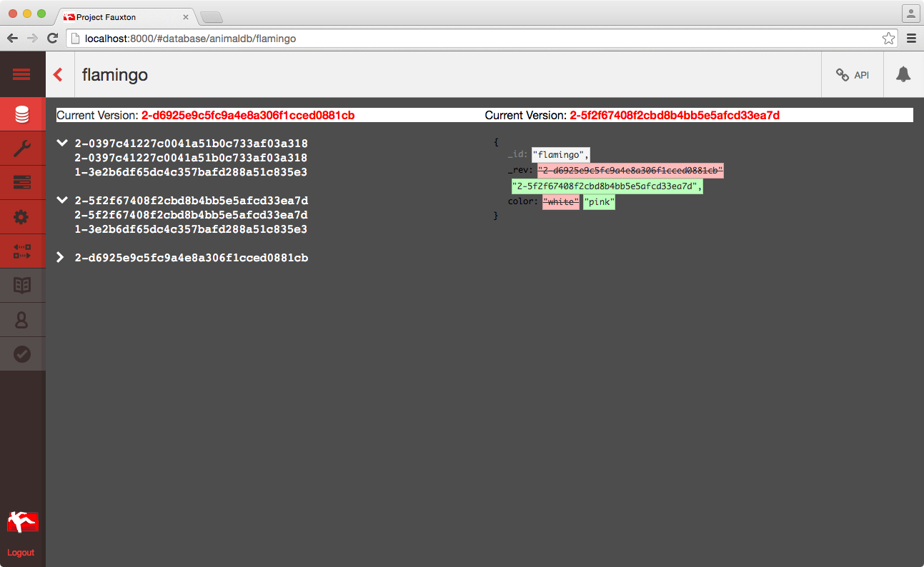
Task: Expand the 2-d6925e9c5fc revision branch
Action: 61,258
